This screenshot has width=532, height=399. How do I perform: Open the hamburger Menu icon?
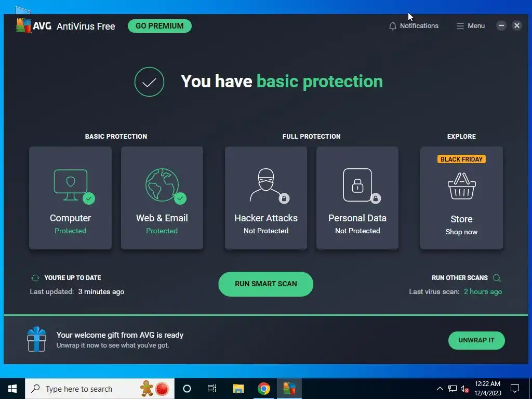[x=460, y=26]
